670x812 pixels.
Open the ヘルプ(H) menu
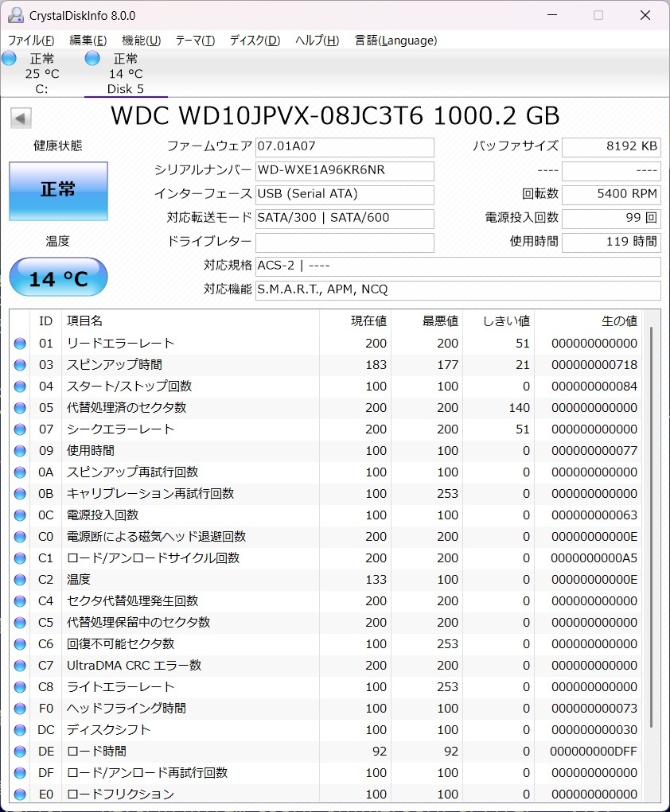[x=317, y=41]
